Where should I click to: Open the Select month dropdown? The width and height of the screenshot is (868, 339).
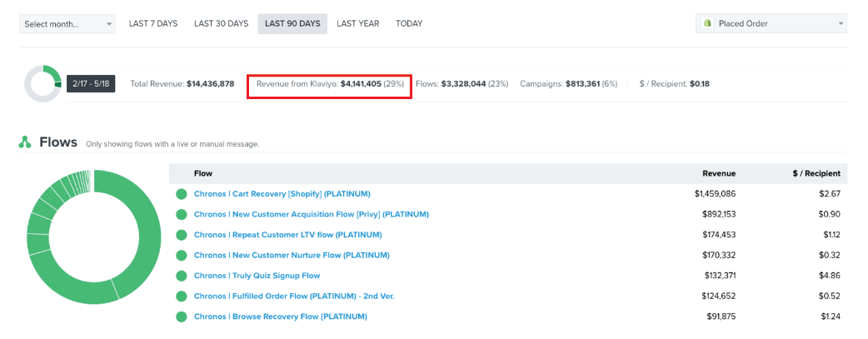click(x=67, y=24)
